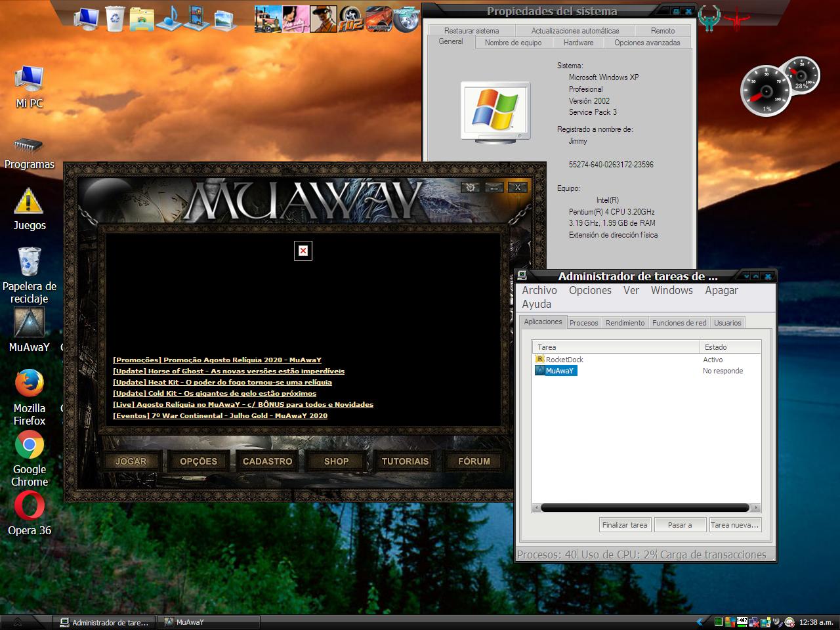Open the Promoção Agosto Relíquia 2020 link

[x=217, y=360]
